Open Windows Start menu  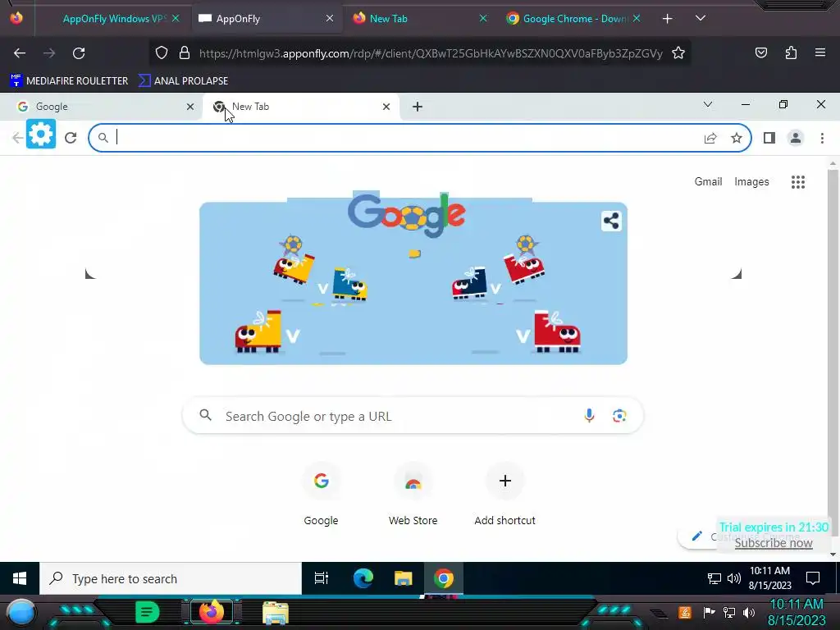[20, 578]
